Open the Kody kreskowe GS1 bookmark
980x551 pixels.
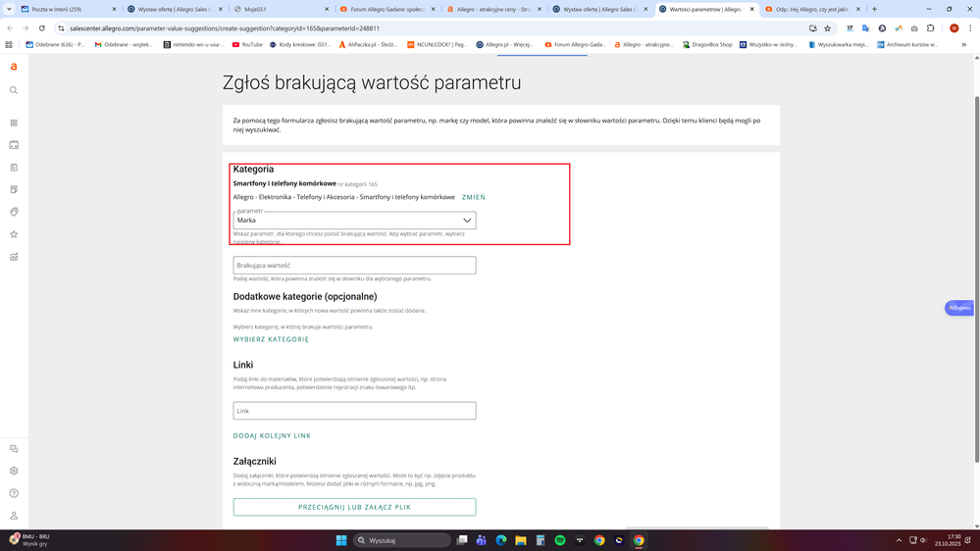300,45
